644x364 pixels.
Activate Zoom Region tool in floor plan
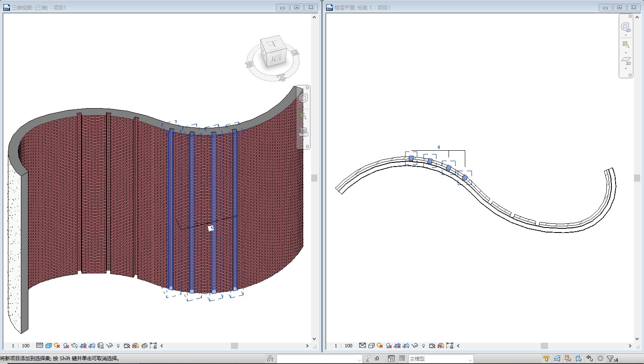(625, 44)
